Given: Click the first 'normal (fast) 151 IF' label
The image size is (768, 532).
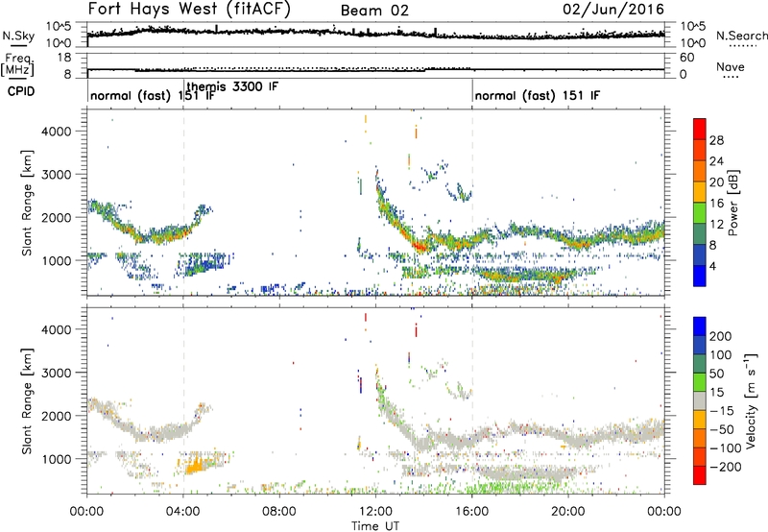Looking at the screenshot, I should pyautogui.click(x=153, y=95).
